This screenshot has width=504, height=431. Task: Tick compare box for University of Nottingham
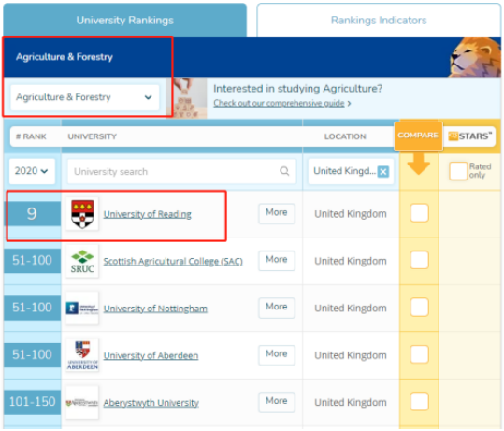point(419,308)
